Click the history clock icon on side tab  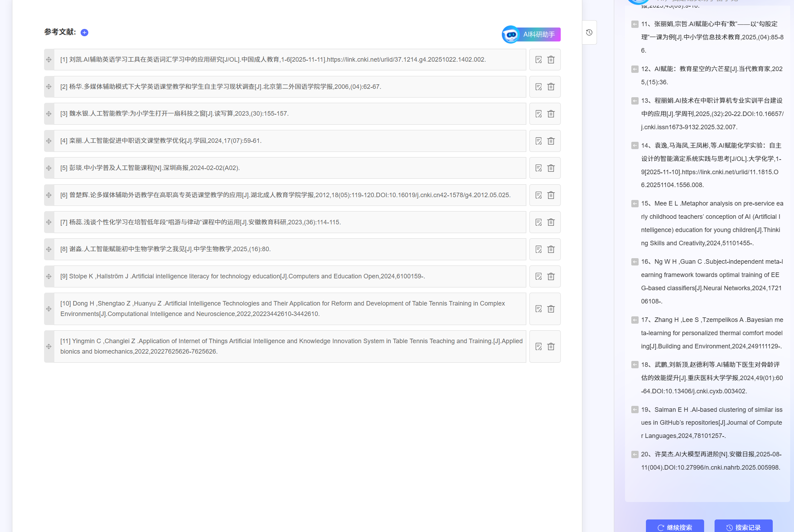click(589, 32)
